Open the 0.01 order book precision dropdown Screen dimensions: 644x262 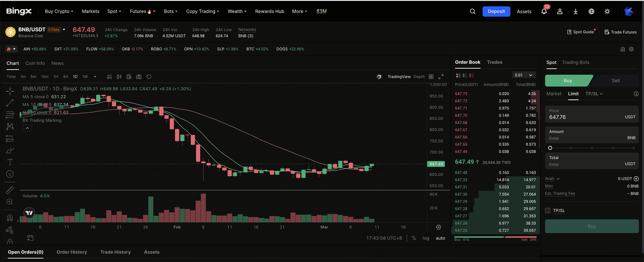[524, 75]
